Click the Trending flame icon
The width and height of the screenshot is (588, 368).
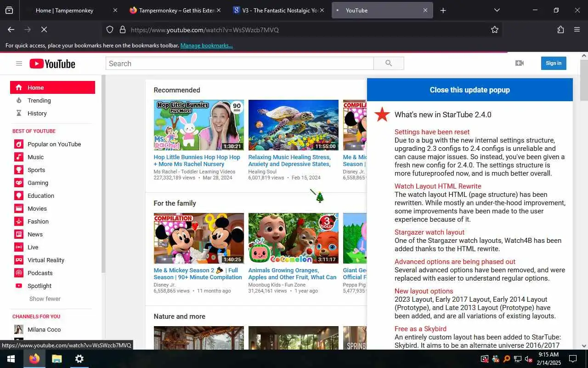[19, 100]
